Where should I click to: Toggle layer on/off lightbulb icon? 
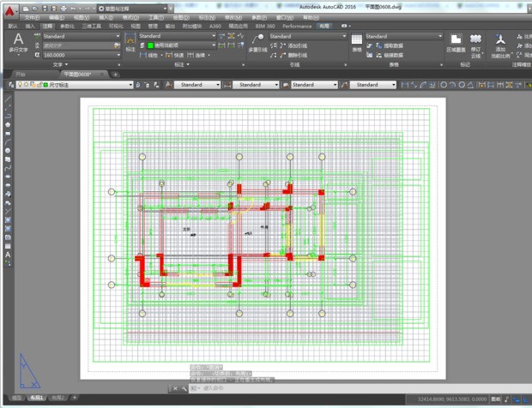(19, 85)
